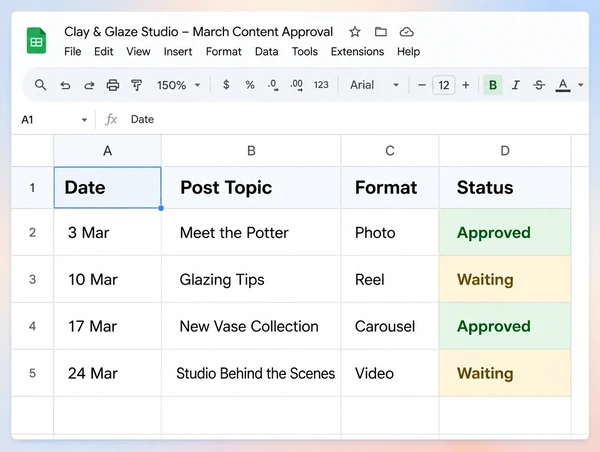Increase font size with plus

466,85
